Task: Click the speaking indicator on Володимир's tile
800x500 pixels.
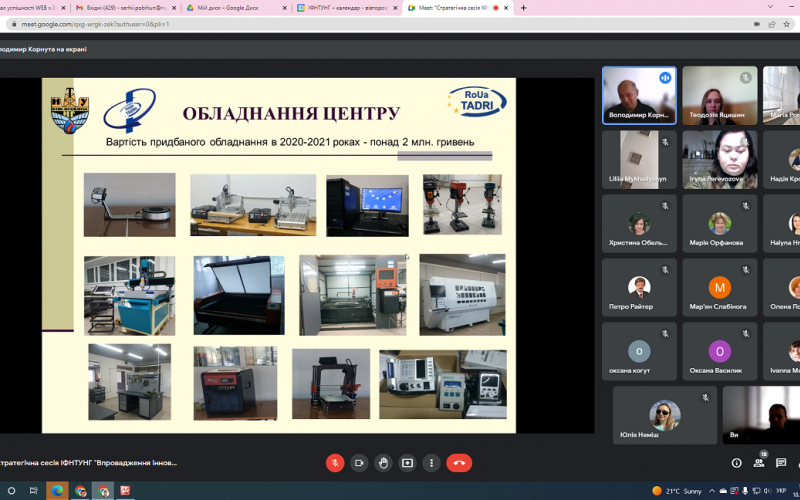Action: [665, 78]
